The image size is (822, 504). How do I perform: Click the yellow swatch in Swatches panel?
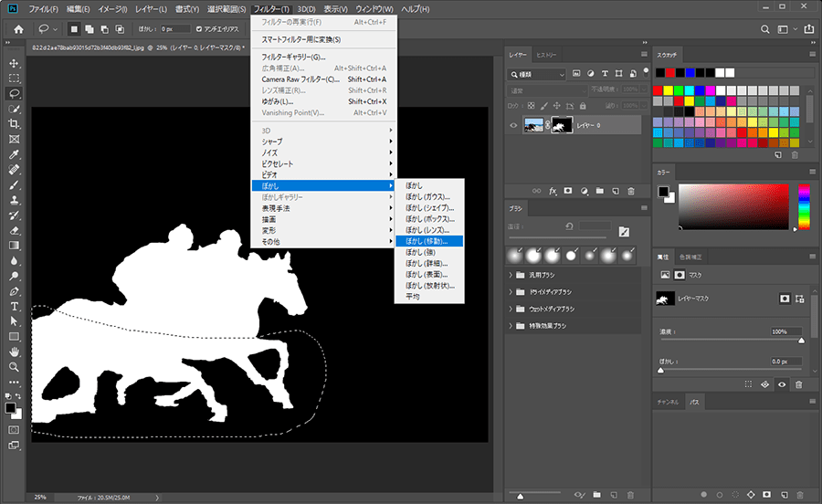point(670,89)
